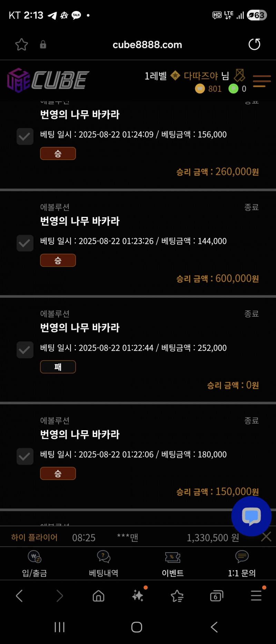
Task: Toggle checkbox for 01:24:09 bet
Action: click(25, 137)
